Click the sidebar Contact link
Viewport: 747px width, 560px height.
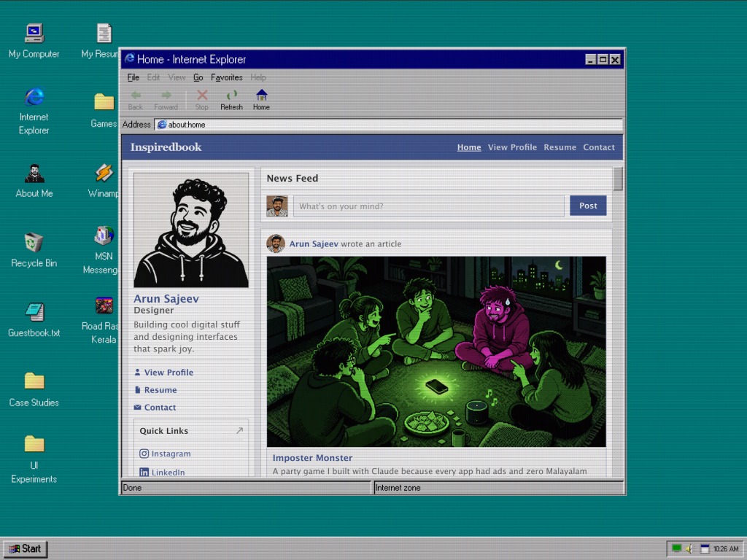pos(160,408)
